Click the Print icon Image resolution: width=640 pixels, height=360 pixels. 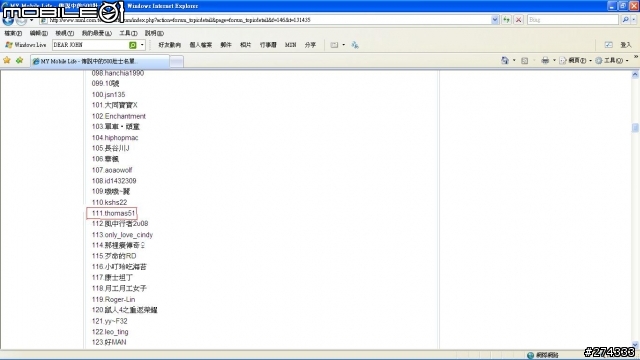coord(545,60)
